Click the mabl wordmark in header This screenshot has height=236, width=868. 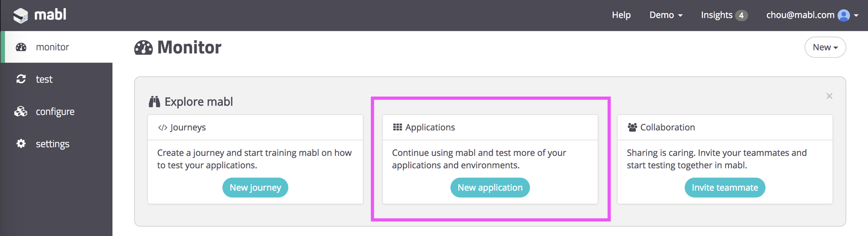pyautogui.click(x=50, y=15)
